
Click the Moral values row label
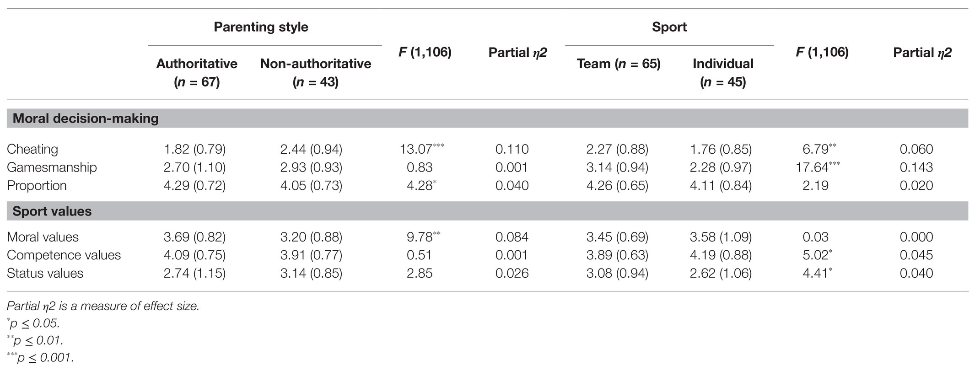[43, 237]
